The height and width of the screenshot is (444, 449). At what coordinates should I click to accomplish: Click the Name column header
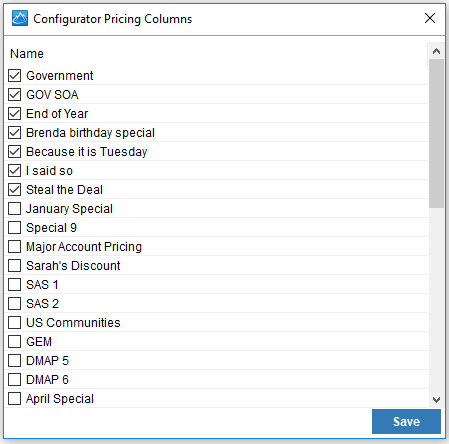click(27, 54)
